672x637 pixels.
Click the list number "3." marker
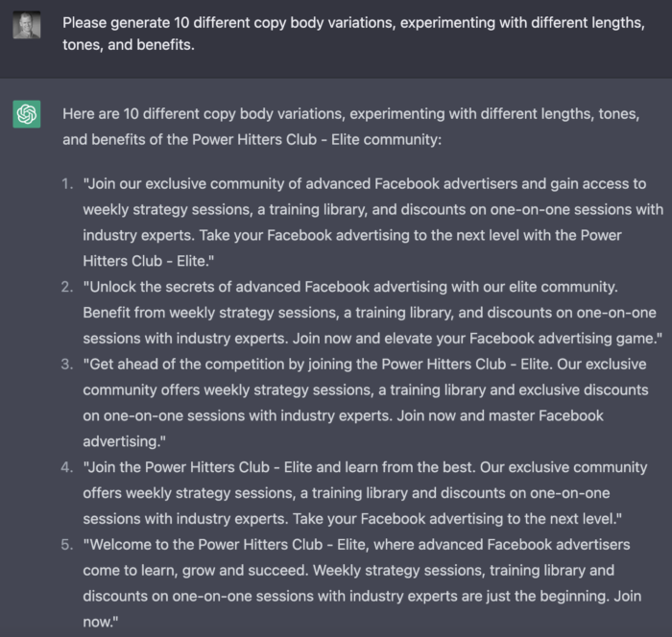[67, 365]
